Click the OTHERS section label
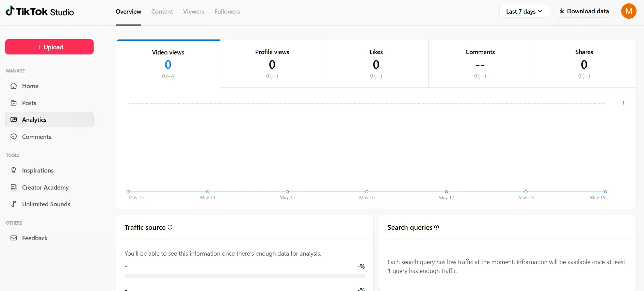This screenshot has width=644, height=291. point(14,223)
